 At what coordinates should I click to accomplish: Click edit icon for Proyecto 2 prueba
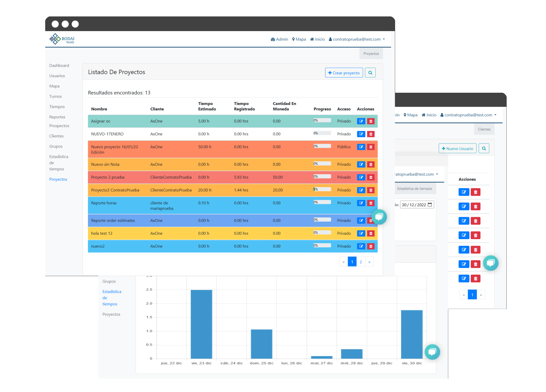(361, 177)
